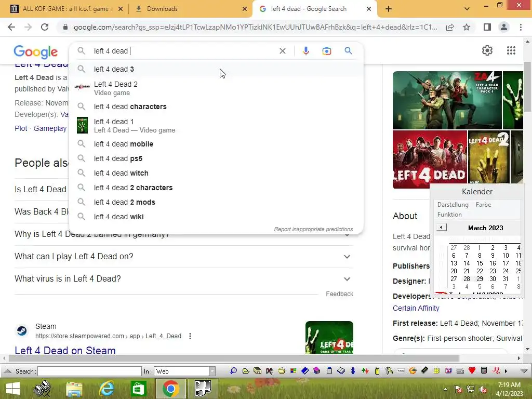Expand more desk toolbar icons arrow
This screenshot has height=399, width=532.
(506, 371)
